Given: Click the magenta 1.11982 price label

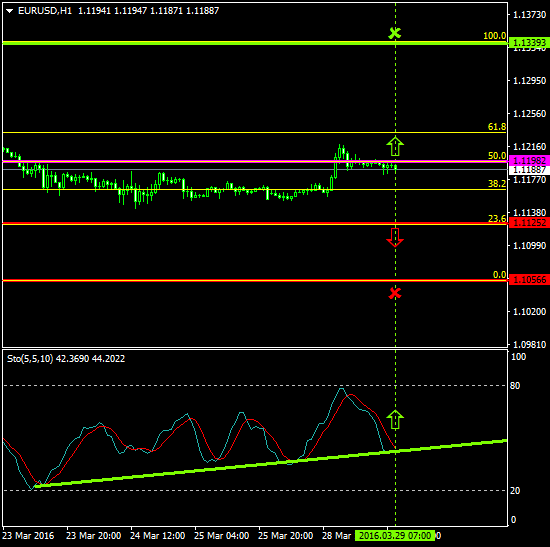Looking at the screenshot, I should (x=529, y=161).
